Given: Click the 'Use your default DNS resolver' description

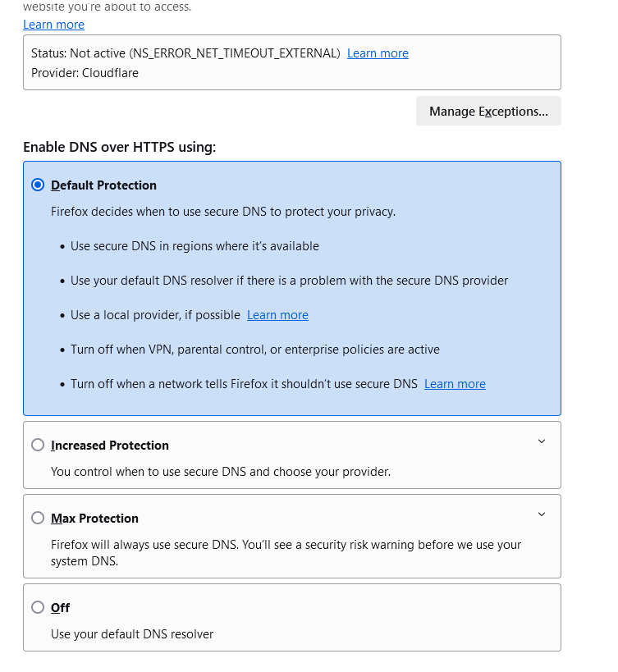Looking at the screenshot, I should (132, 634).
